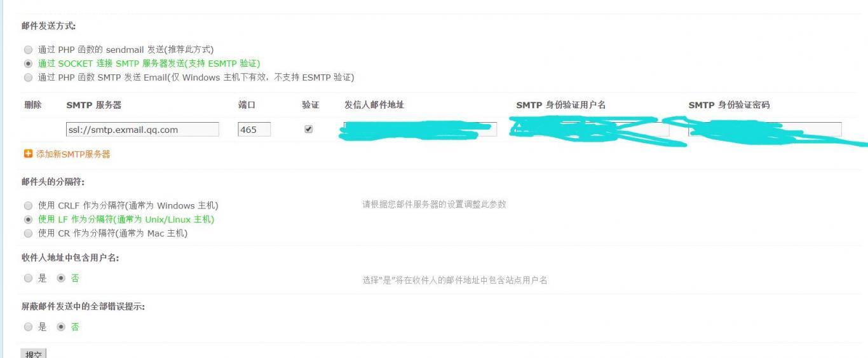Viewport: 868px width, 358px height.
Task: Select sending via PHP sendmail function
Action: (27, 50)
